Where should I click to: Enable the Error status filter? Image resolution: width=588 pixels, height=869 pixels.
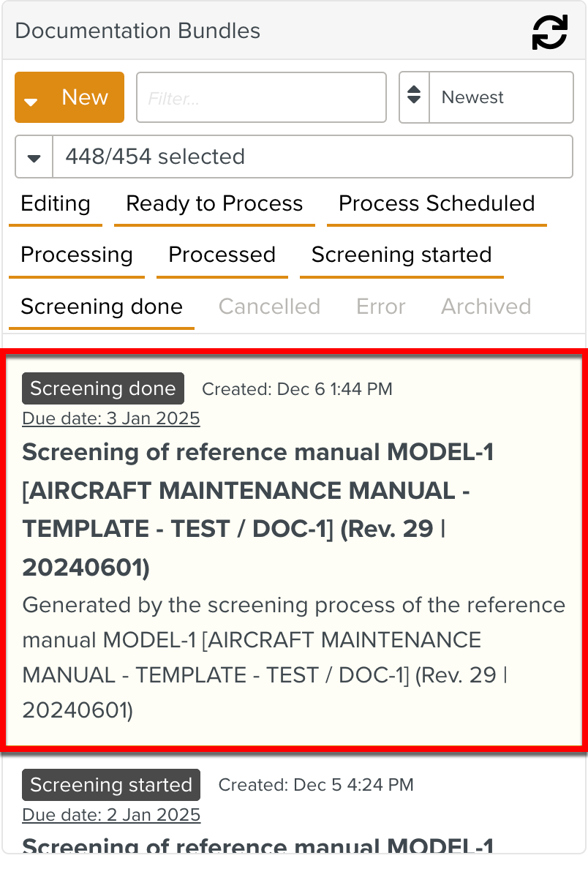[380, 306]
